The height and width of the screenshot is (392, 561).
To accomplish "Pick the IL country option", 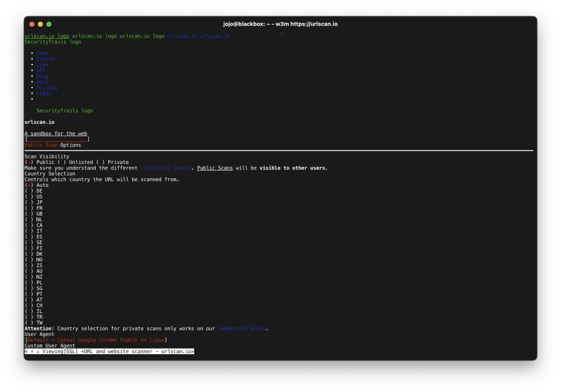I will [x=29, y=311].
